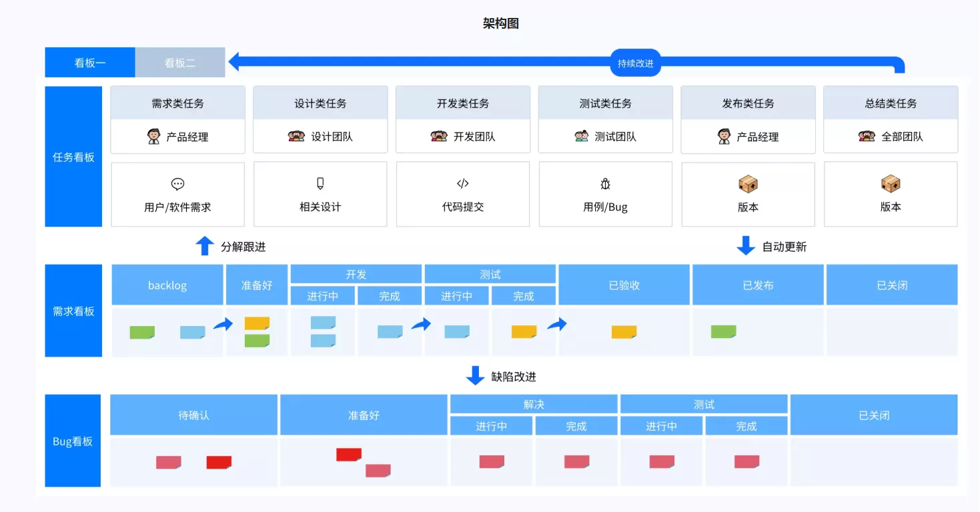The height and width of the screenshot is (512, 980).
Task: Select the Bug看板 side label
Action: click(73, 441)
